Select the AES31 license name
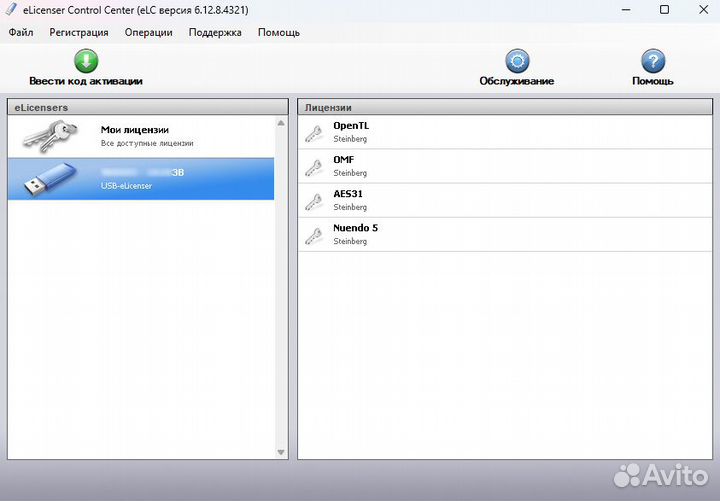 pos(348,194)
